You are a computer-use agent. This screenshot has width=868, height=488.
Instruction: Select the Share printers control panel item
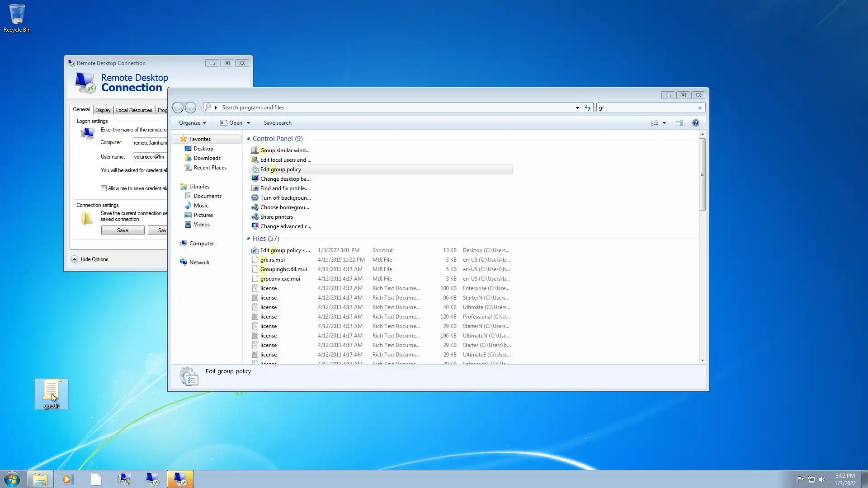276,217
